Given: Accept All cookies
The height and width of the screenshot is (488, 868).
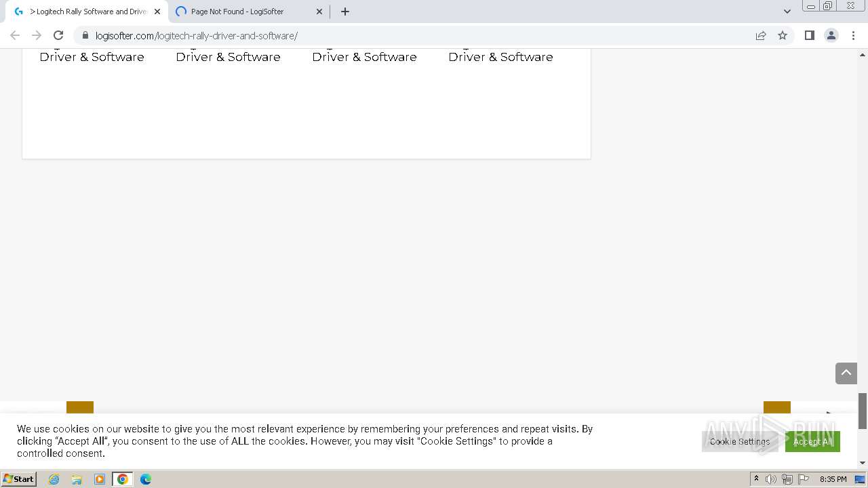Looking at the screenshot, I should coord(812,441).
